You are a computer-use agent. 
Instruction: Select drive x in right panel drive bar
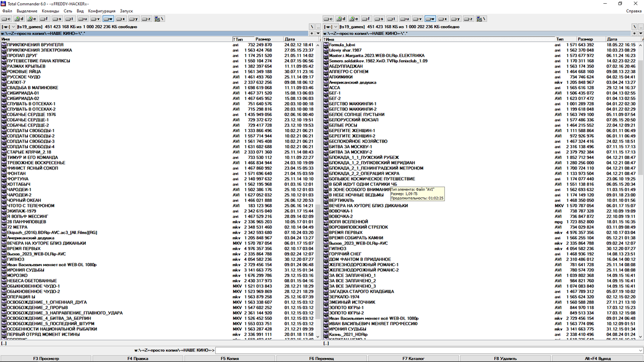coord(443,19)
